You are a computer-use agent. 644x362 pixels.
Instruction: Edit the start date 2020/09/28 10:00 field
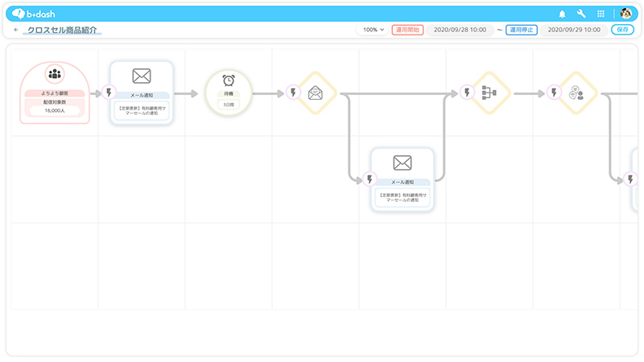click(460, 30)
